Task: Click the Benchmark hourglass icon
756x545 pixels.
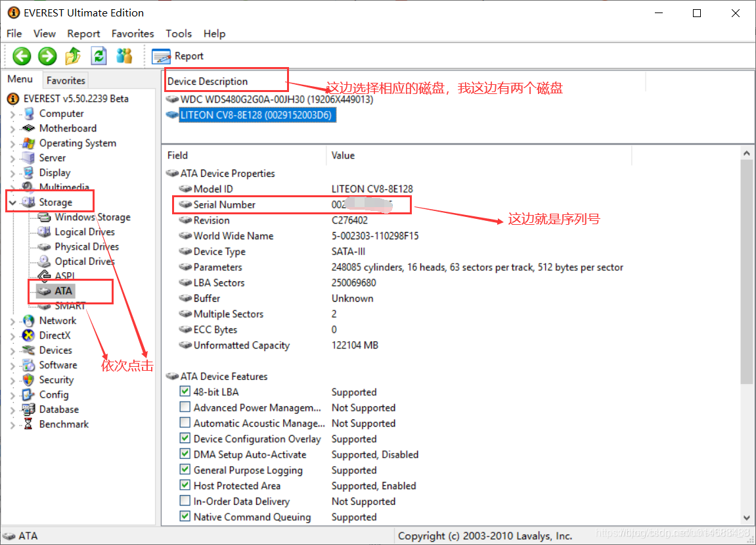Action: pos(28,424)
